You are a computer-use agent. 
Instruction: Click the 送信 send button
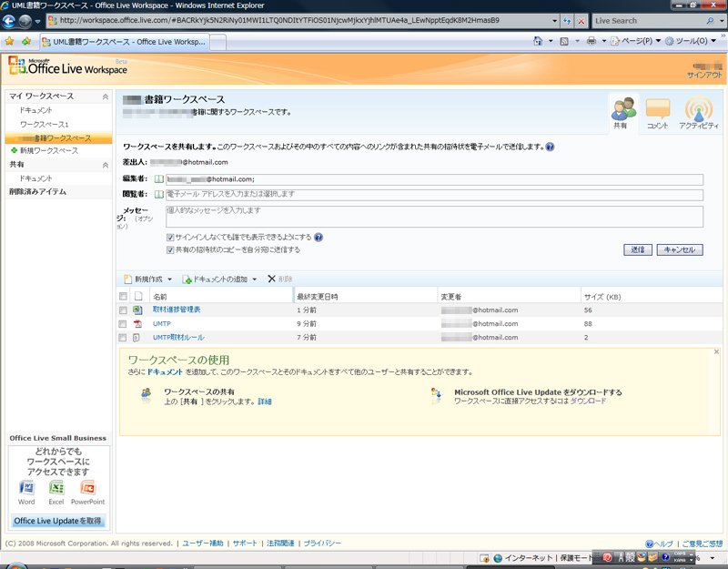coord(638,249)
